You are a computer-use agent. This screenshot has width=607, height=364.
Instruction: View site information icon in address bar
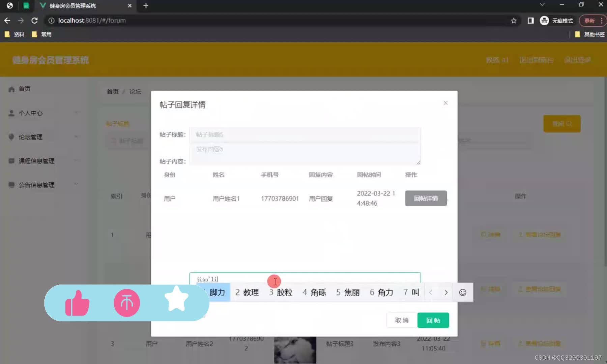coord(51,21)
